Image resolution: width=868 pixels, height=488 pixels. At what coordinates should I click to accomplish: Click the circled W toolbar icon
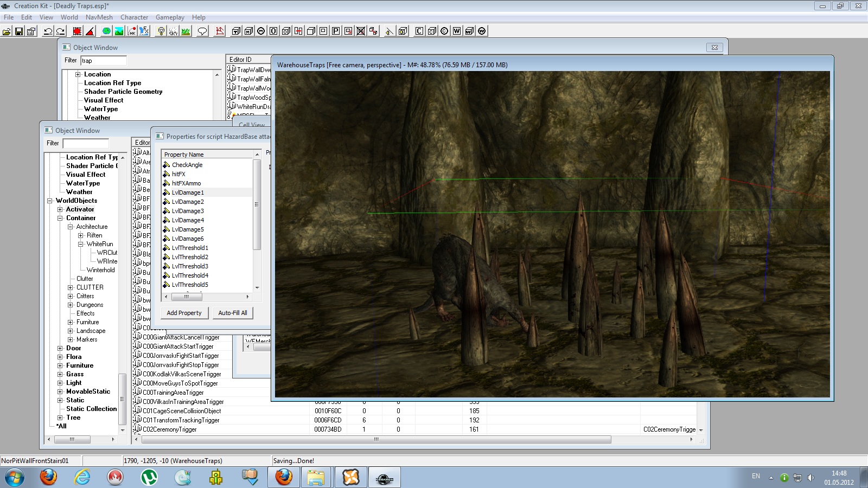[x=482, y=31]
